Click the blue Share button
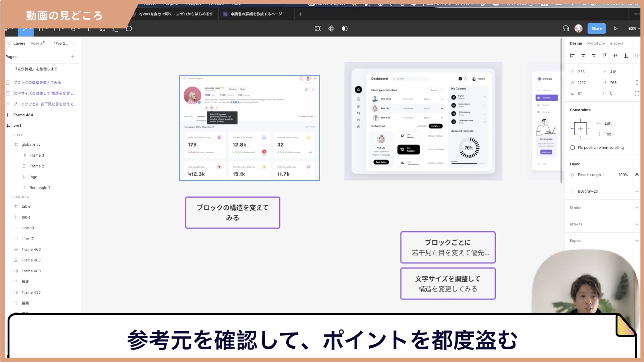 click(x=596, y=28)
